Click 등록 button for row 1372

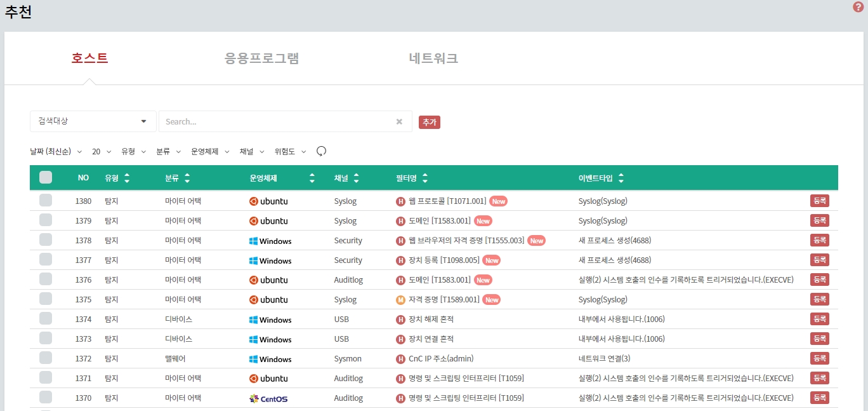[x=819, y=358]
